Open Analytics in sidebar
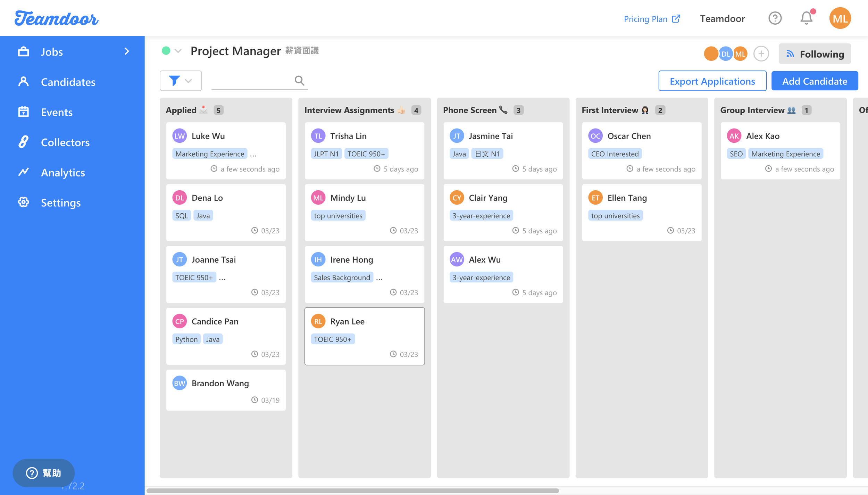868x495 pixels. (x=63, y=172)
